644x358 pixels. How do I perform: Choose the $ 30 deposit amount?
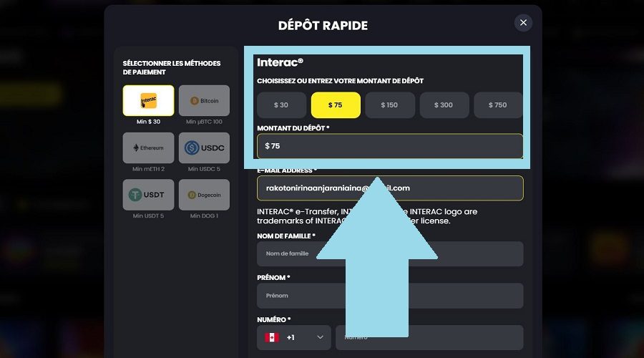coord(281,105)
